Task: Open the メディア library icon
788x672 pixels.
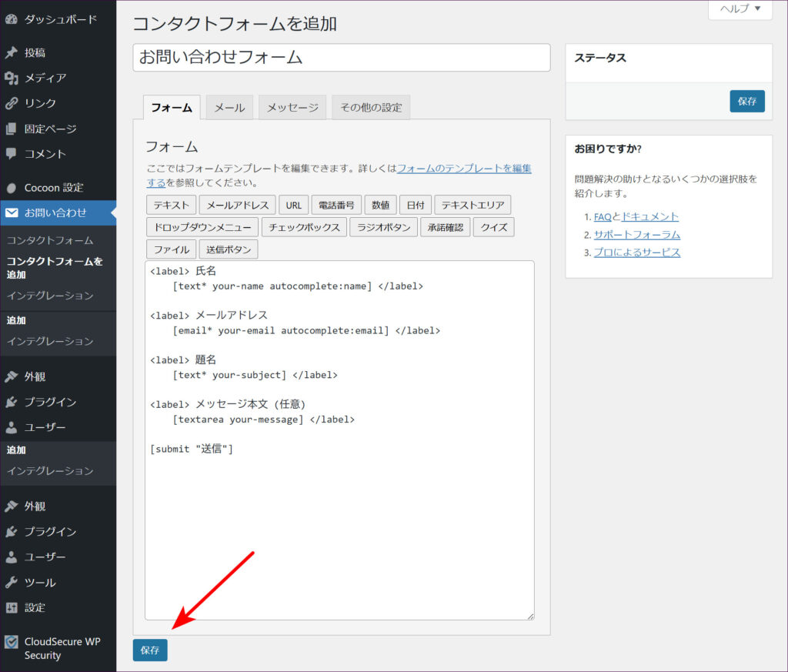Action: coord(12,78)
